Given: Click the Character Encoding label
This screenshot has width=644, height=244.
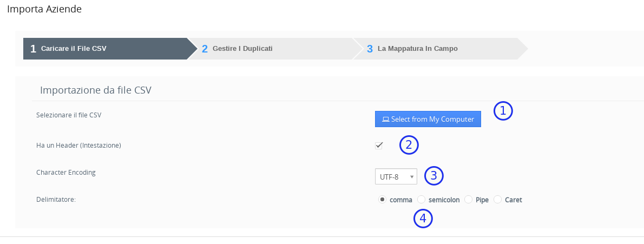Looking at the screenshot, I should pos(65,173).
